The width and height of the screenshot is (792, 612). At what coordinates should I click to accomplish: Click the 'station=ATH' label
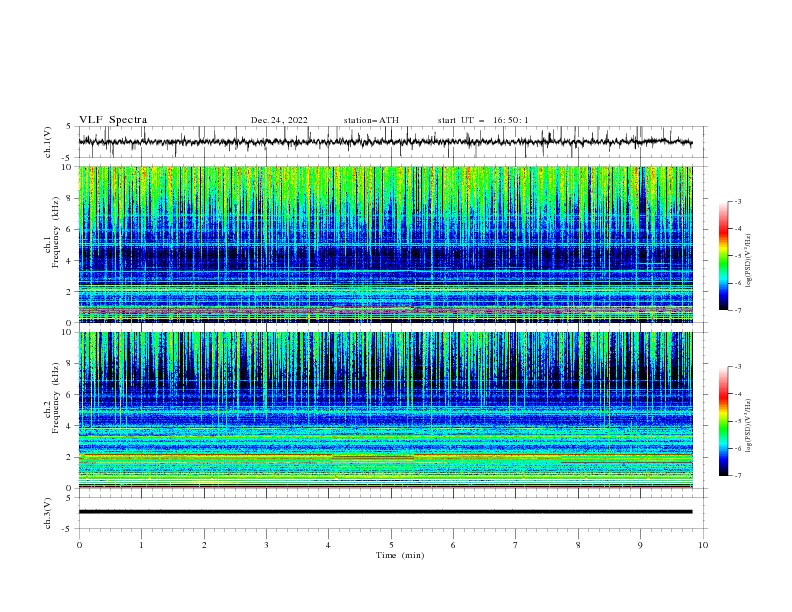371,120
